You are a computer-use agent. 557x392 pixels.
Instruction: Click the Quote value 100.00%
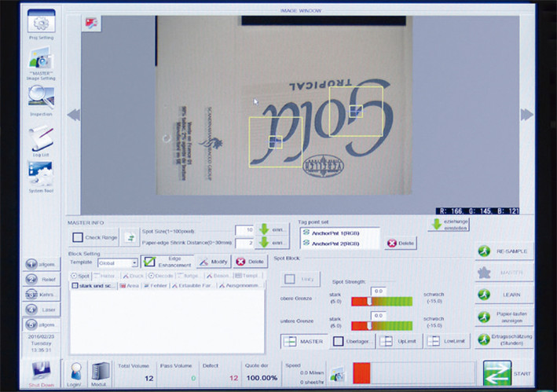[x=262, y=378]
